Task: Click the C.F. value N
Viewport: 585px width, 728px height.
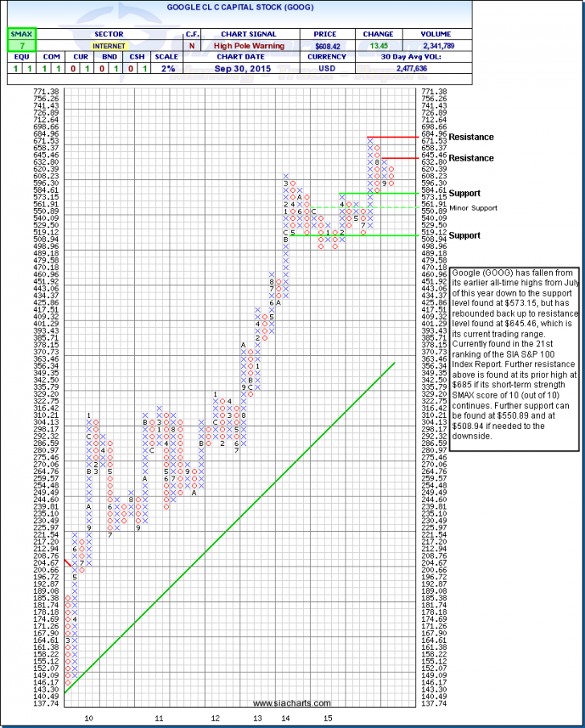Action: pyautogui.click(x=192, y=47)
